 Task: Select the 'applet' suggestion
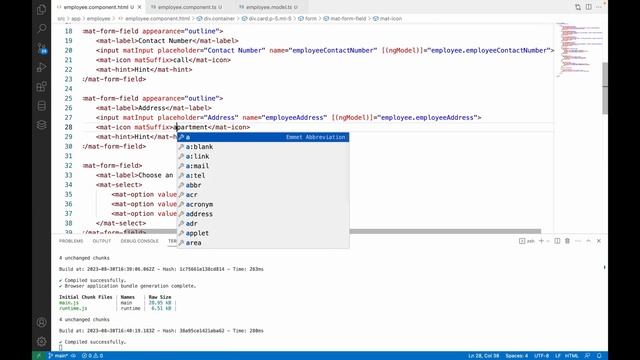[263, 233]
